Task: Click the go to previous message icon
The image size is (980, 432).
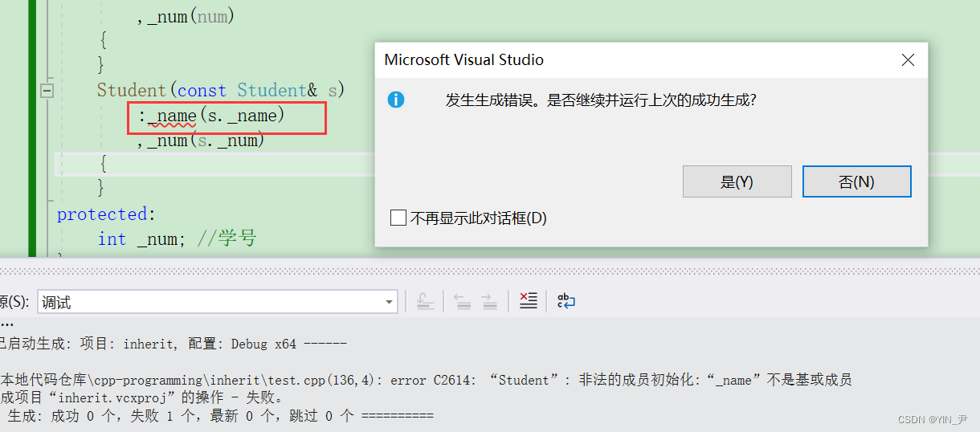Action: coord(461,301)
